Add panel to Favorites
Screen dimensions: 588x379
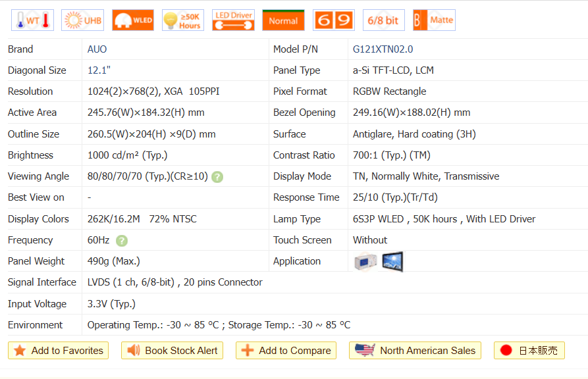click(59, 351)
